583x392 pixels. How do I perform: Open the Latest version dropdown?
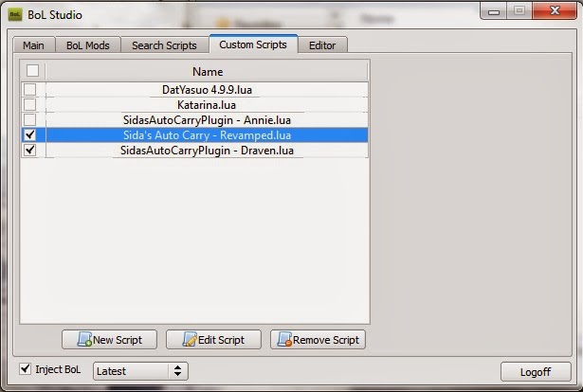140,371
